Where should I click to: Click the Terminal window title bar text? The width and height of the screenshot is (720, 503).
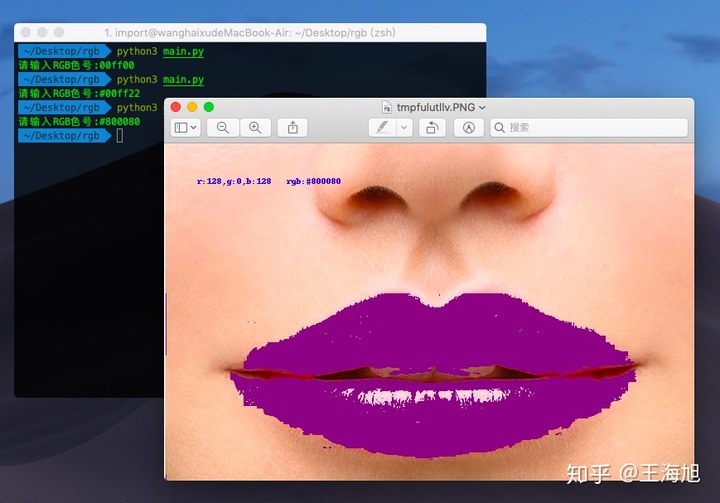pos(250,33)
